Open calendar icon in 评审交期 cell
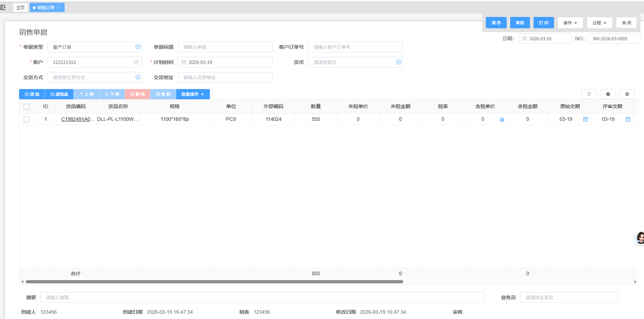 click(x=628, y=119)
